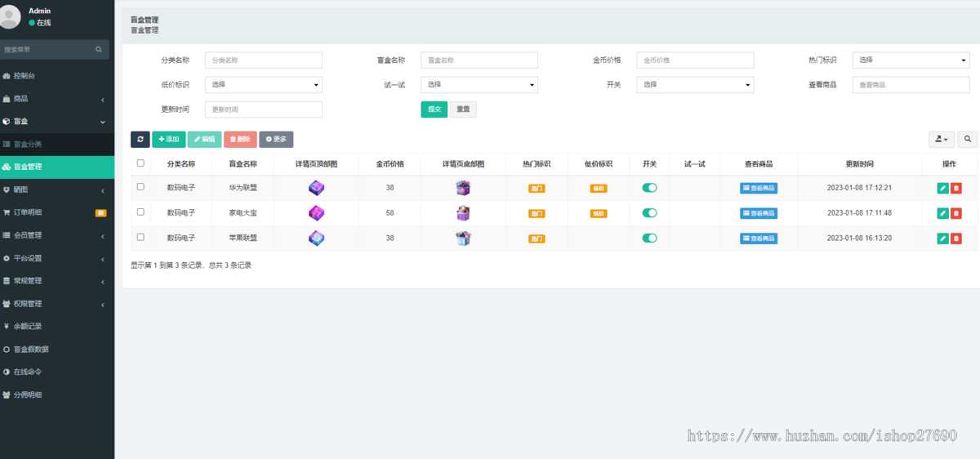Toggle the switch off for 华为联盟

(649, 188)
